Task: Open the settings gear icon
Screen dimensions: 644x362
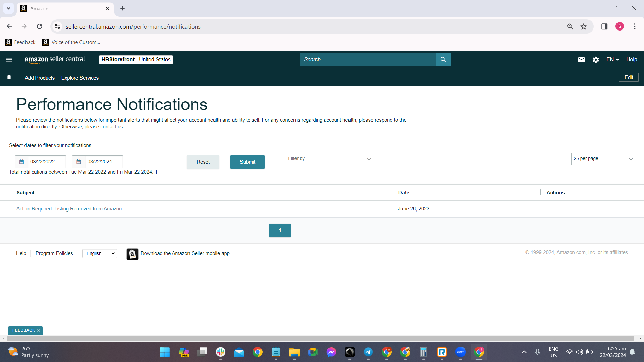Action: pyautogui.click(x=596, y=60)
